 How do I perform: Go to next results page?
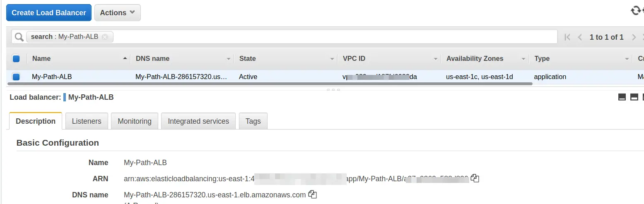[x=634, y=37]
